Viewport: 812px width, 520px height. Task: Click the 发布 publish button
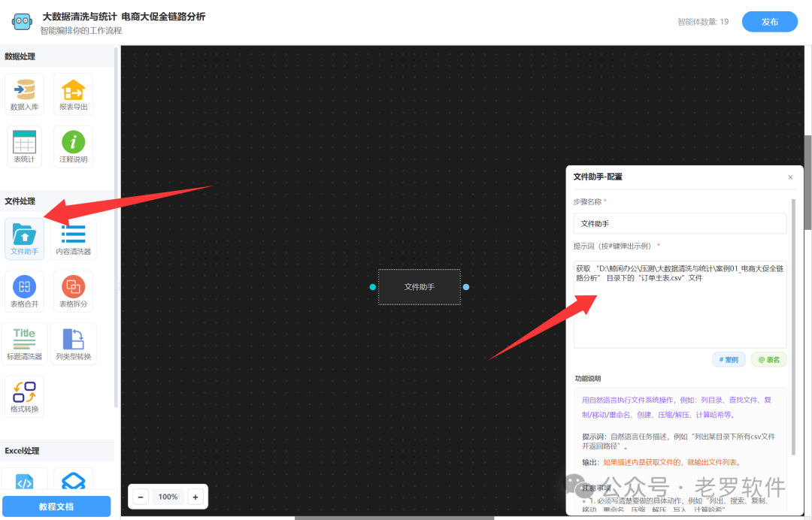coord(770,22)
